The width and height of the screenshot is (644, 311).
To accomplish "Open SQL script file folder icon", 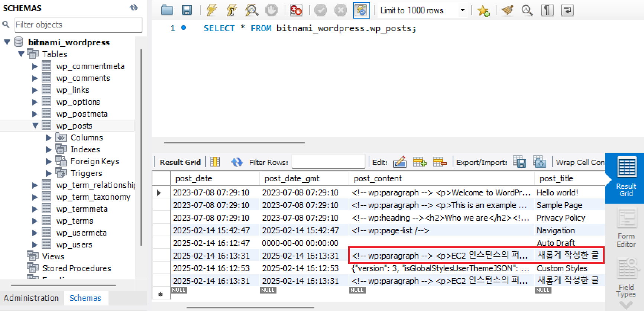I will pyautogui.click(x=167, y=10).
